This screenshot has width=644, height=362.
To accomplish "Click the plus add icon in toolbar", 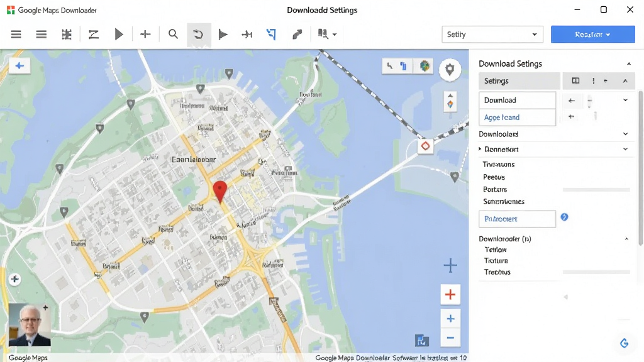I will (x=145, y=34).
